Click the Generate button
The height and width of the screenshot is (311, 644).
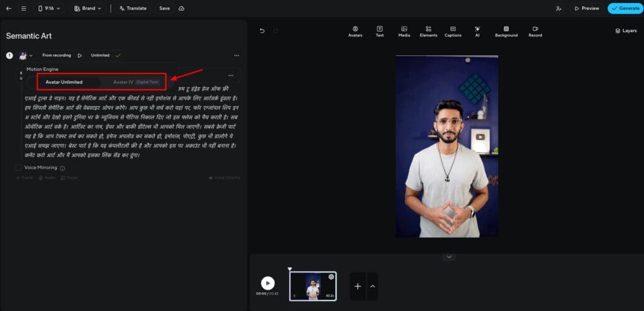(x=625, y=8)
